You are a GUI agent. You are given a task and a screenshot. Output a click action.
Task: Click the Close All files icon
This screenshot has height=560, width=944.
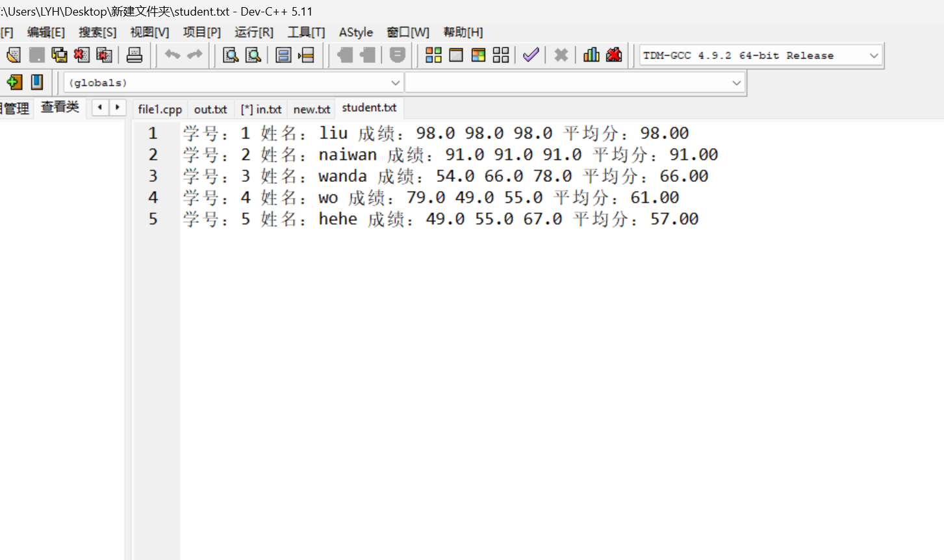104,55
